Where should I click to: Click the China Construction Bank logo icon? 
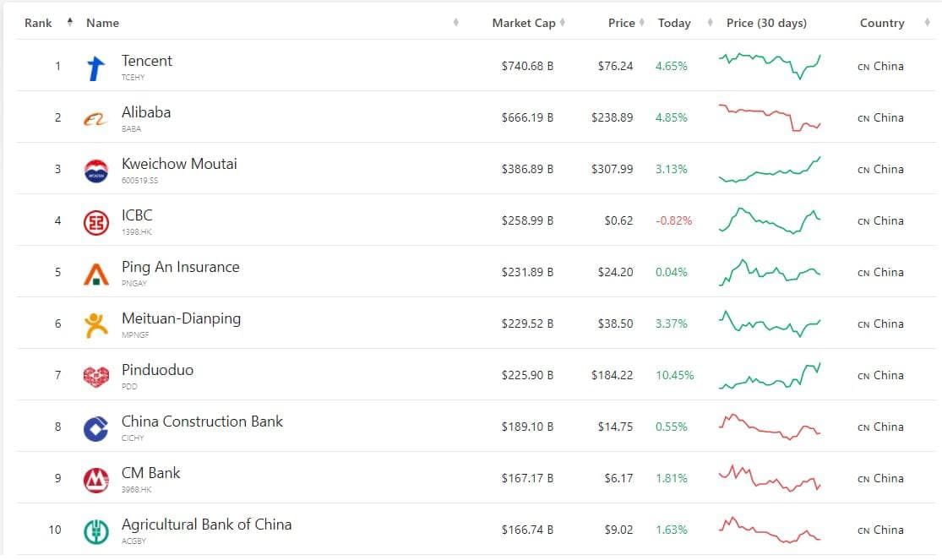click(95, 428)
